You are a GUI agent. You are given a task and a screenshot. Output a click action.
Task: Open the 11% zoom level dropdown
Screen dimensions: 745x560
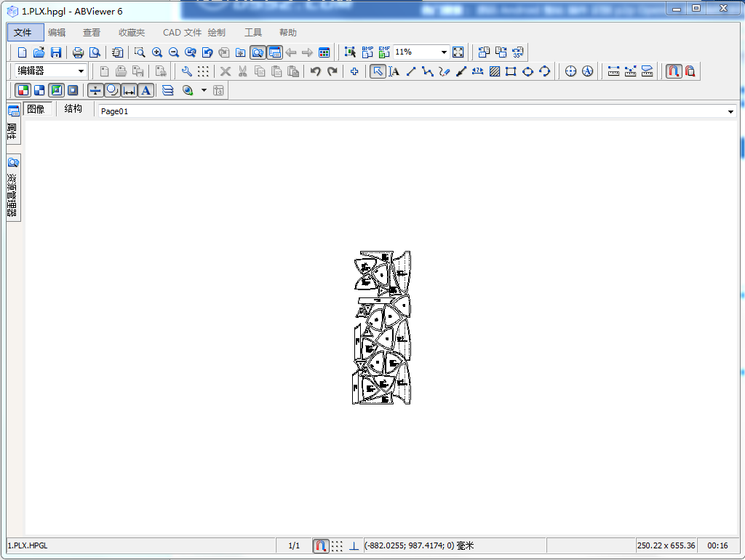pyautogui.click(x=444, y=52)
